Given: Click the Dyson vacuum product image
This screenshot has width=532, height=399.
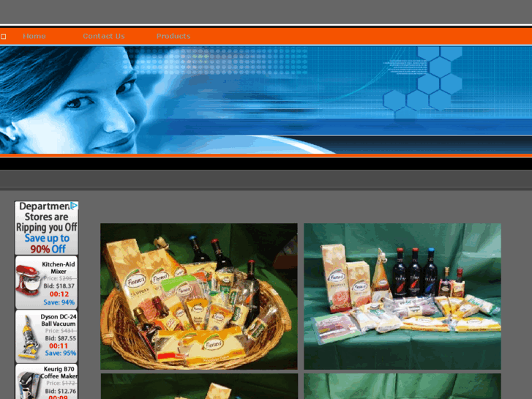Looking at the screenshot, I should [x=29, y=338].
